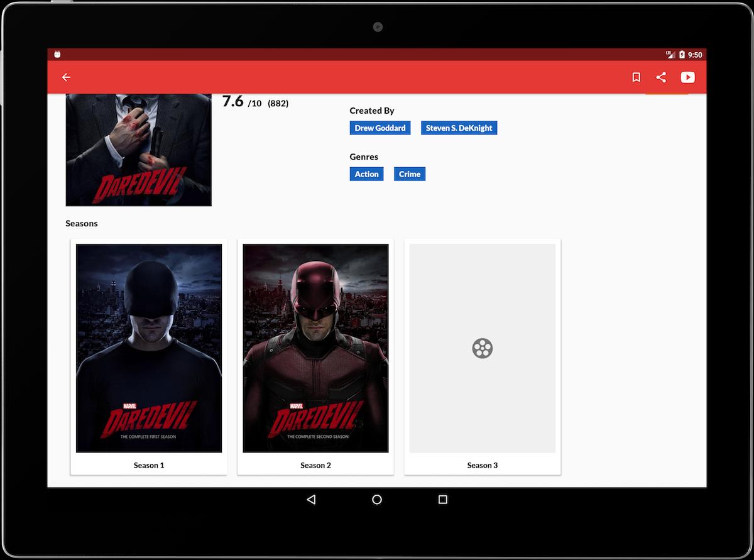
Task: Tap the notification icon in the status bar
Action: point(57,55)
